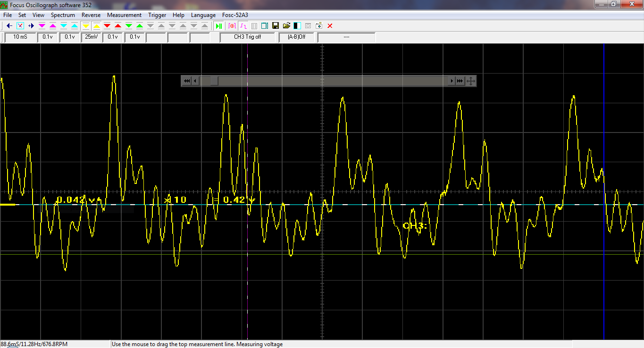644x348 pixels.
Task: Click the green down-triangle channel icon
Action: tap(129, 25)
